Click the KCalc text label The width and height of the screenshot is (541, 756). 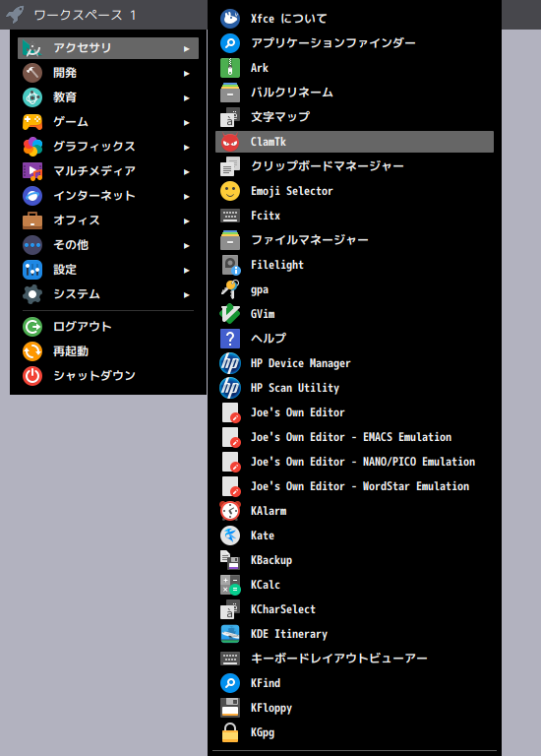[266, 585]
